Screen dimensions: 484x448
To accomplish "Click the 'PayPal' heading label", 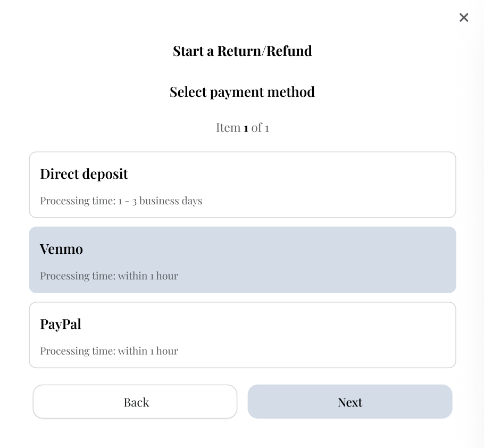I will click(61, 324).
